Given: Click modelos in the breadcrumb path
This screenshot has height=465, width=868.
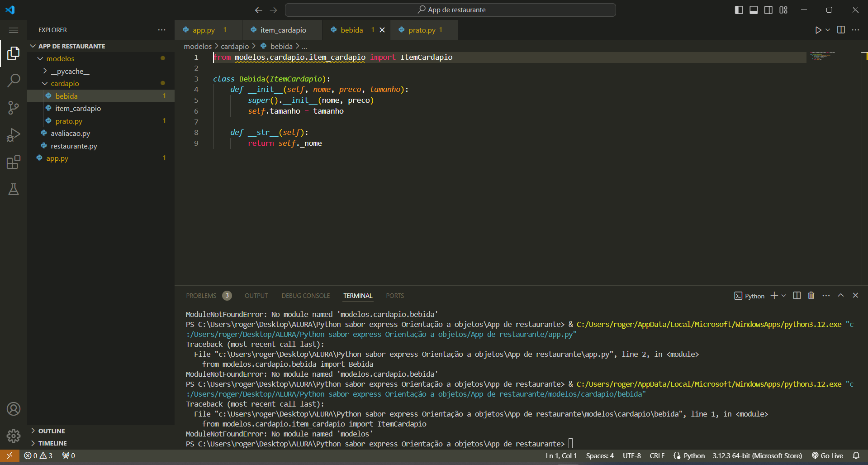Looking at the screenshot, I should [x=198, y=46].
